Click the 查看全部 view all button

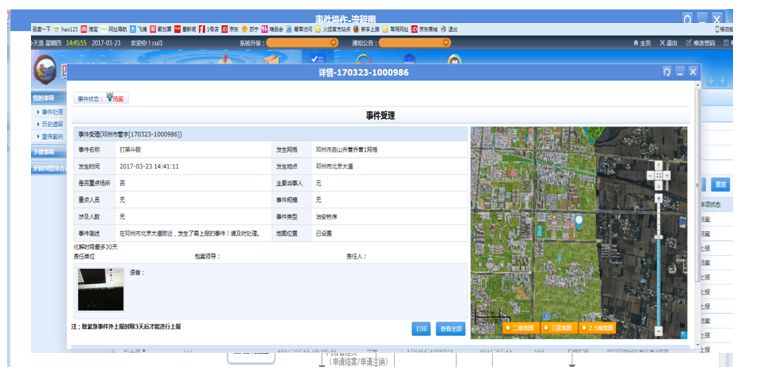coord(451,329)
